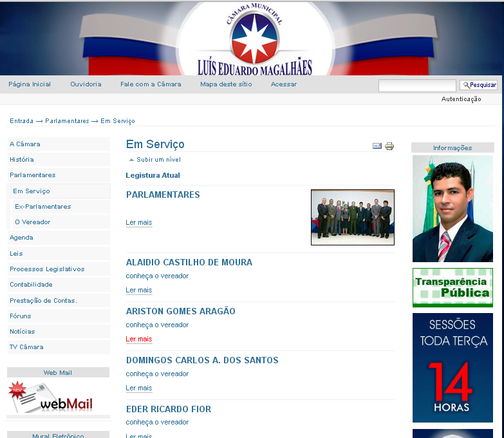Click the webMail envelope logo
The width and height of the screenshot is (504, 438).
click(x=51, y=397)
